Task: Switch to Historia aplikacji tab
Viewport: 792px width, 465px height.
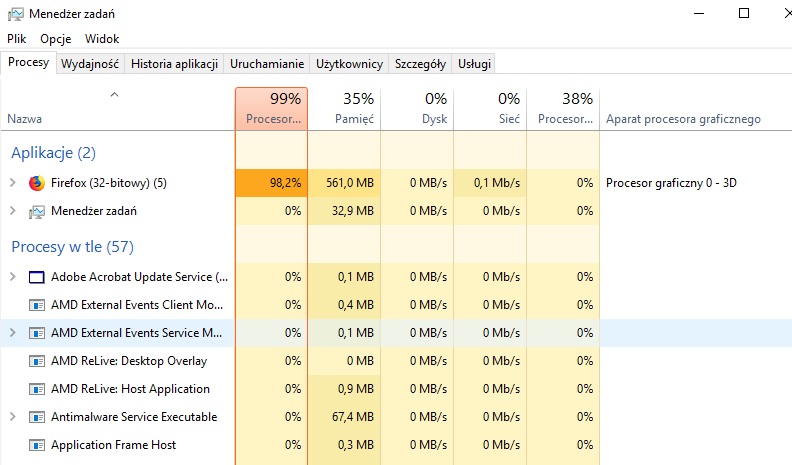Action: point(174,64)
